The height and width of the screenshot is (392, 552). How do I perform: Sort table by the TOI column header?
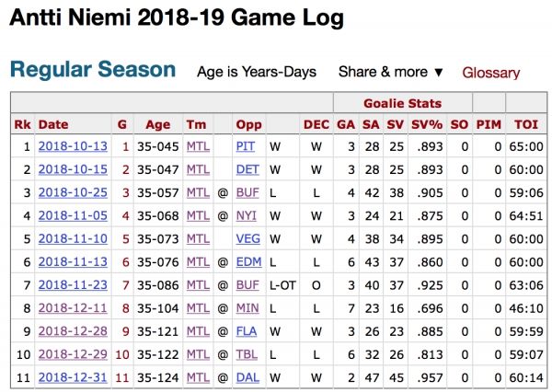coord(525,124)
